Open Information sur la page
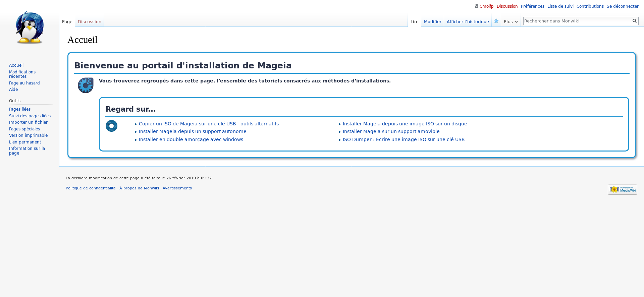Screen dimensions: 644x297 [x=27, y=151]
